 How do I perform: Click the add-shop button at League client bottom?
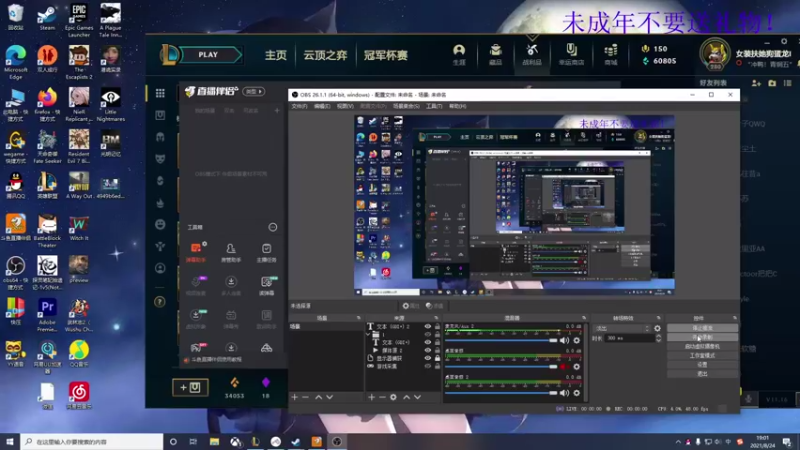pyautogui.click(x=190, y=387)
